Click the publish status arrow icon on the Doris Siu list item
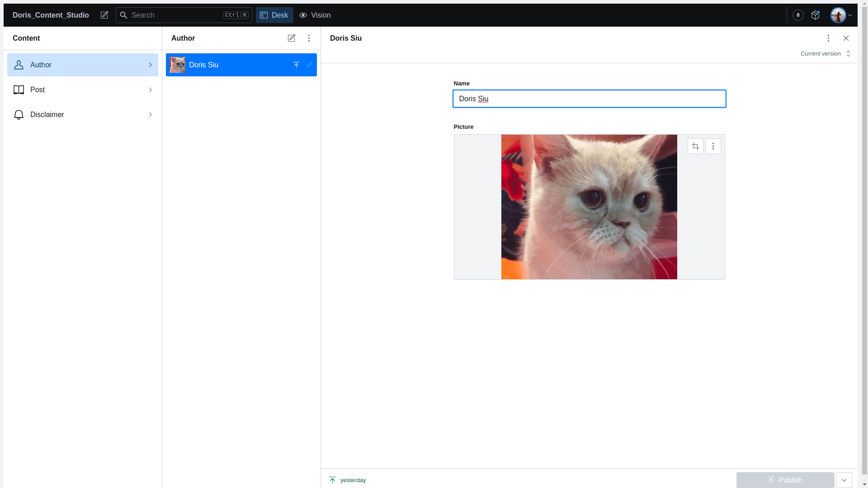Viewport: 868px width, 488px height. (296, 65)
